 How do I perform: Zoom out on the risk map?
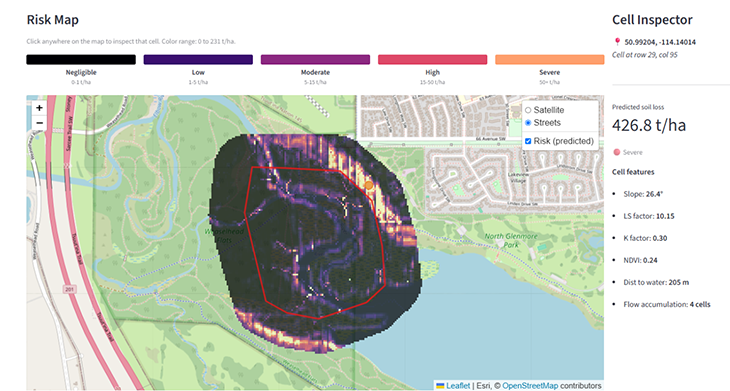[39, 123]
